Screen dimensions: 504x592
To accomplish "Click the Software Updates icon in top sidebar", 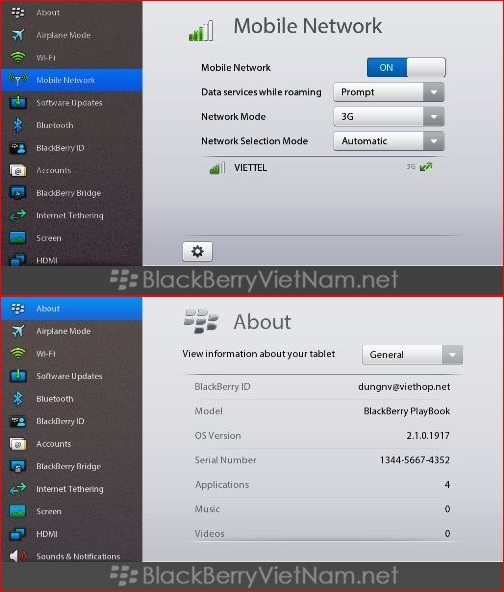I will coord(18,103).
